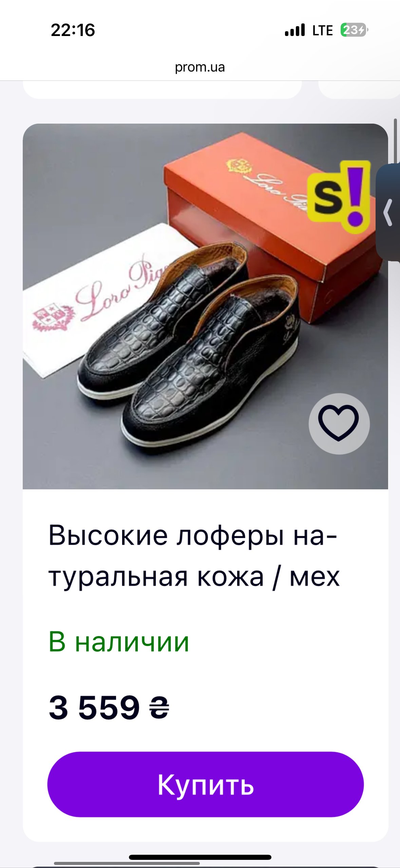Open the partially visible card at top right
Image resolution: width=400 pixels, height=868 pixels.
click(359, 90)
